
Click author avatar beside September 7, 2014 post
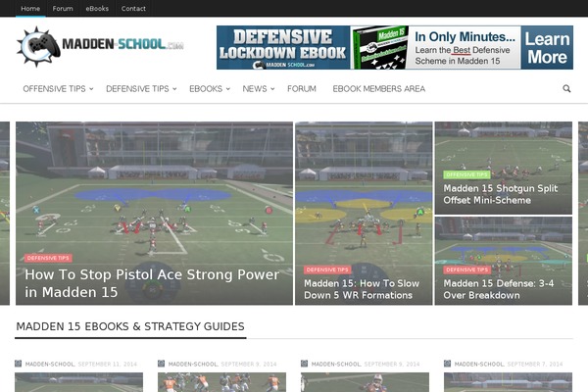click(x=448, y=364)
